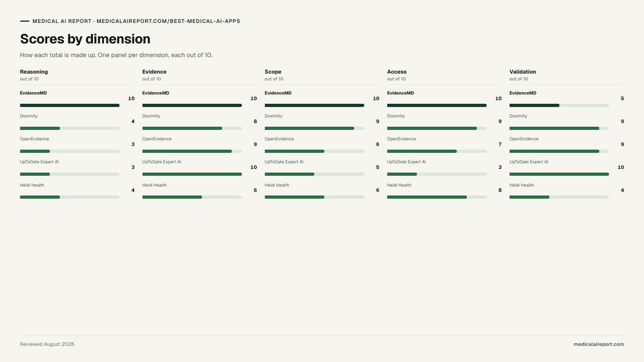This screenshot has width=644, height=362.
Task: Click EvidenceMD's bar in the Reasoning panel
Action: [70, 105]
